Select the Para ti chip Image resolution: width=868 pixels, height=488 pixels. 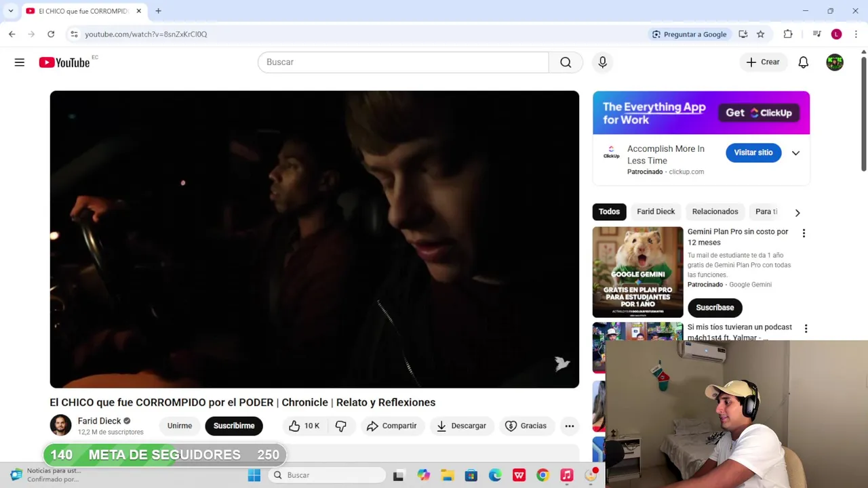(x=766, y=211)
